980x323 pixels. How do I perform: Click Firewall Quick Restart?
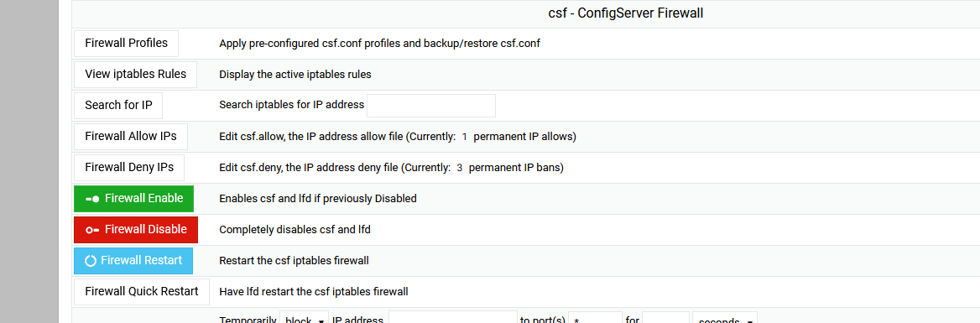pos(141,292)
